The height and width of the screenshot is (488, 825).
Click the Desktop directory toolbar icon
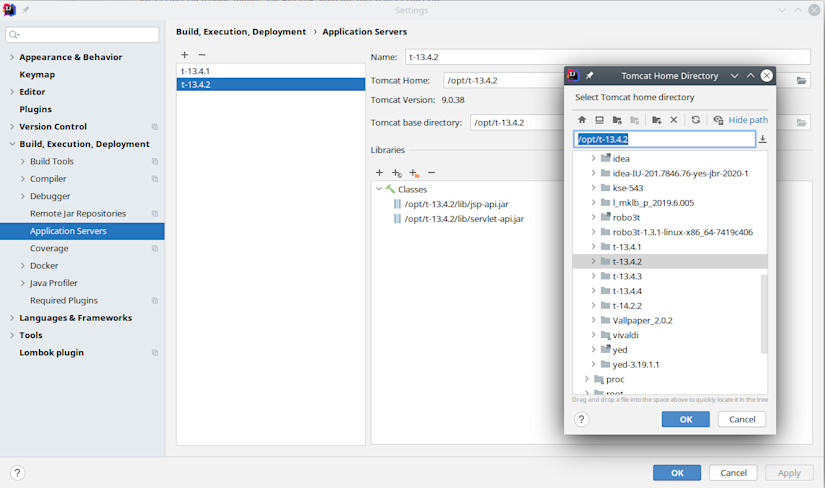pyautogui.click(x=599, y=120)
